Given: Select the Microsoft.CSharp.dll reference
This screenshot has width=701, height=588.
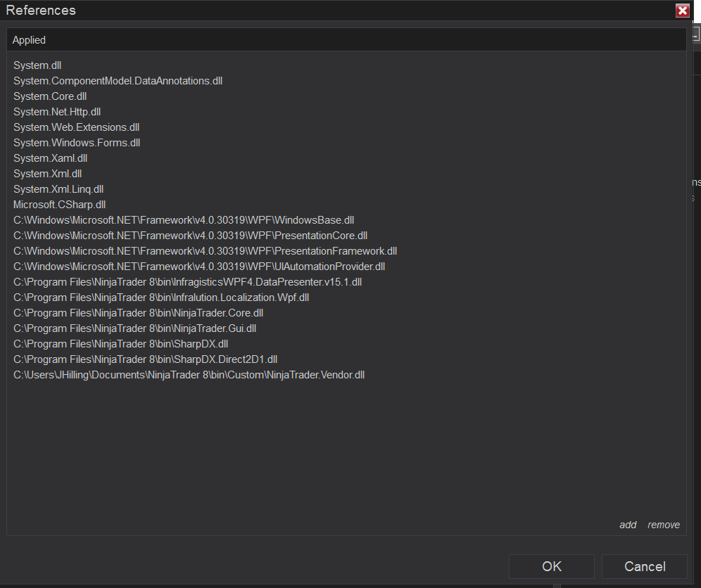Looking at the screenshot, I should coord(59,204).
